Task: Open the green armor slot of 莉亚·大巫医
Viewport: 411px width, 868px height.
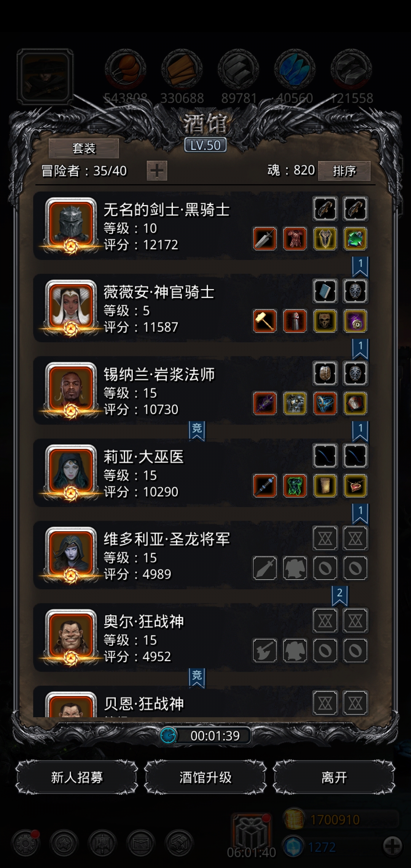Action: (295, 486)
